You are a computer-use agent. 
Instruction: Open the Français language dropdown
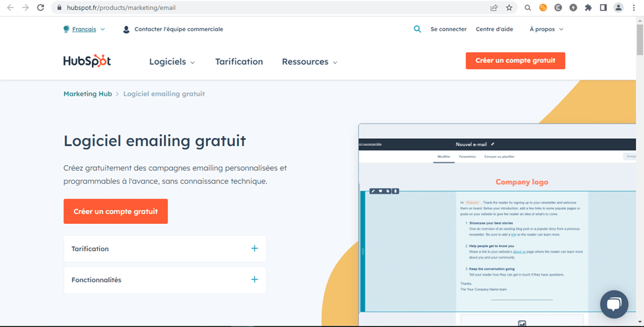click(89, 29)
